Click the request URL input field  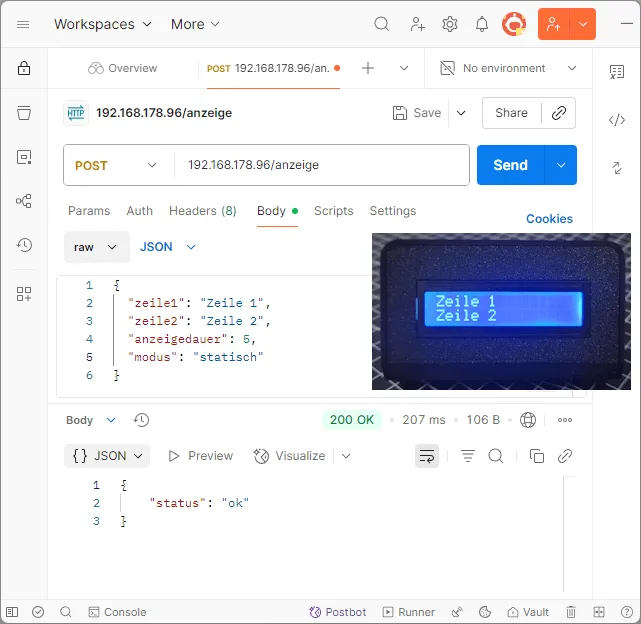pos(320,165)
